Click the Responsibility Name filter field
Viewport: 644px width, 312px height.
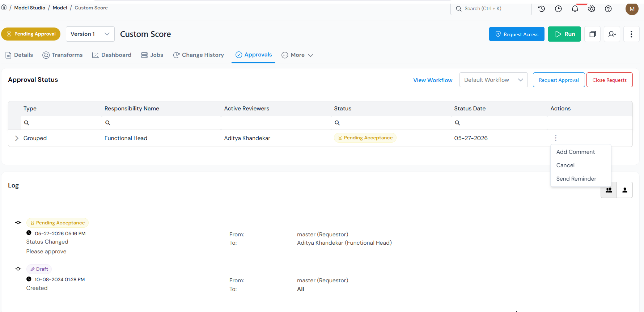pyautogui.click(x=161, y=123)
